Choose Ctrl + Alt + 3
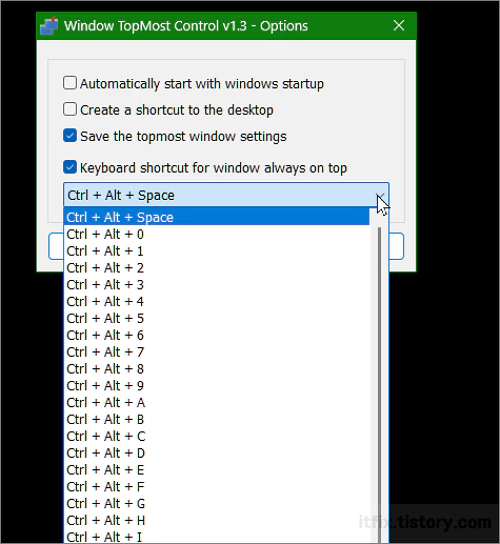This screenshot has height=544, width=500. pos(217,284)
